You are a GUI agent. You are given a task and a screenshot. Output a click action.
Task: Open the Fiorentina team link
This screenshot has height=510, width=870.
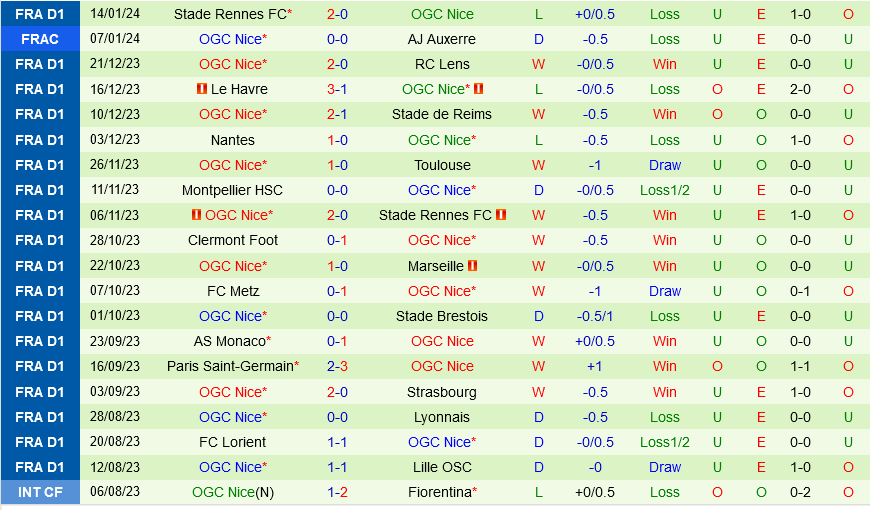pyautogui.click(x=439, y=492)
